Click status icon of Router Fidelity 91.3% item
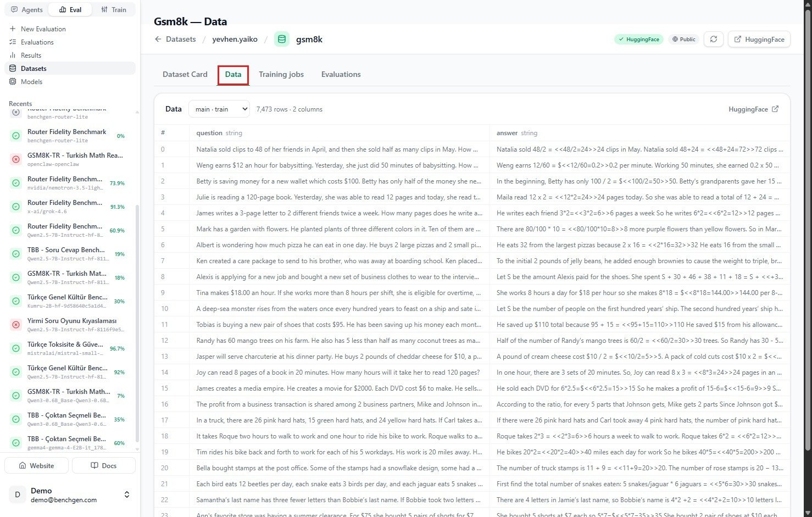This screenshot has height=517, width=812. [16, 207]
